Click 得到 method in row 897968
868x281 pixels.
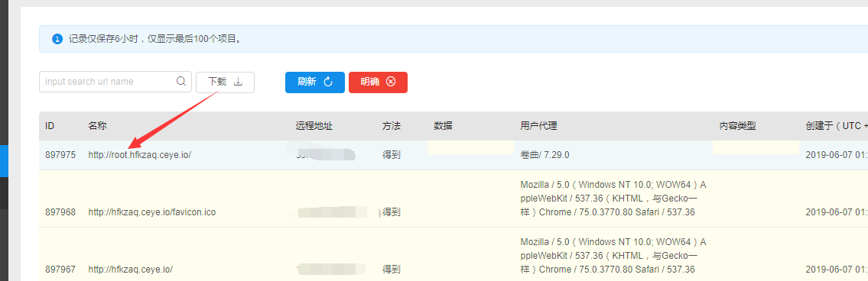click(x=392, y=212)
